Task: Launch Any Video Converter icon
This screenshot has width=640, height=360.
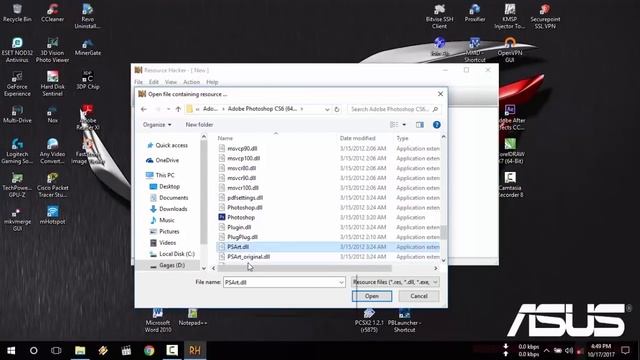Action: [52, 151]
